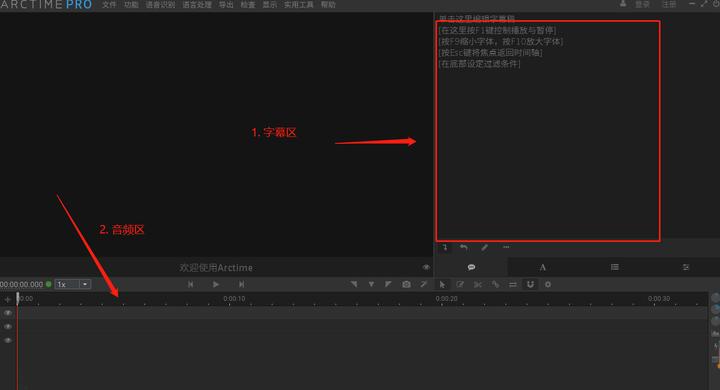
Task: Jump to previous subtitle with skip-back button
Action: pos(191,284)
